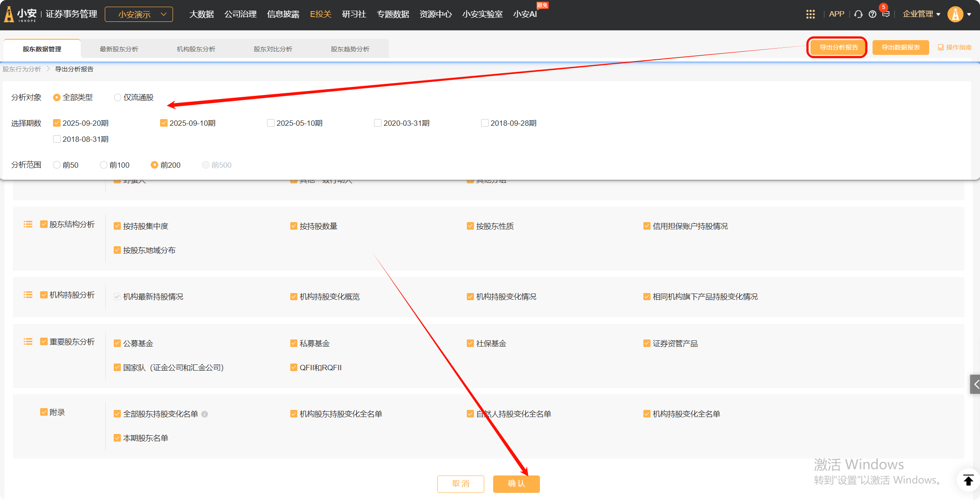
Task: Click the 导出数据报表 button
Action: 900,47
